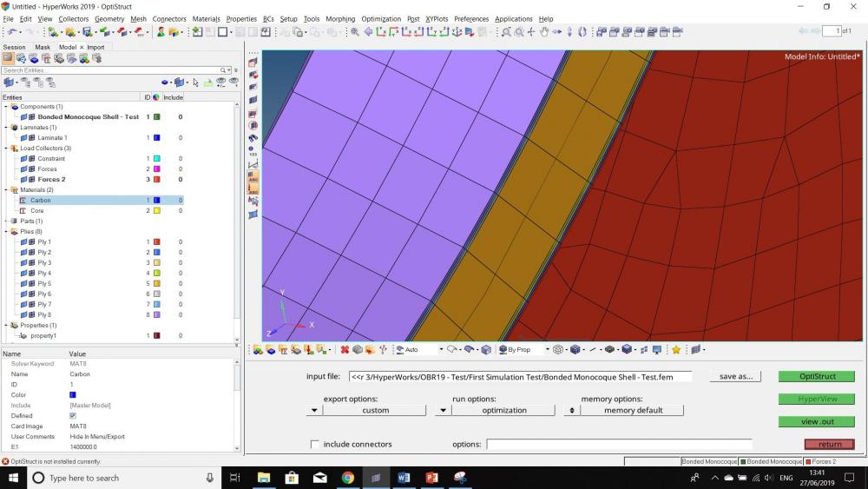Click the Windows Start button
868x489 pixels.
click(13, 478)
